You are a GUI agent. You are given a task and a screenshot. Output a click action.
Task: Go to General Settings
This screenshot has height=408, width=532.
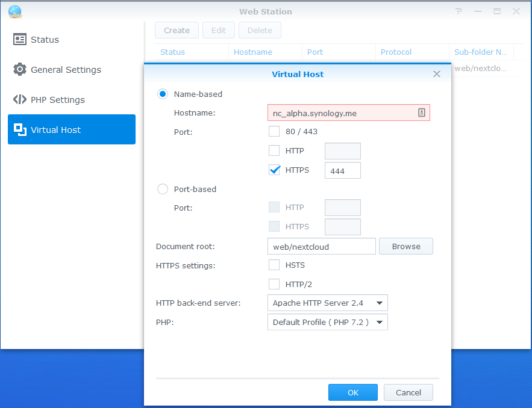click(72, 69)
